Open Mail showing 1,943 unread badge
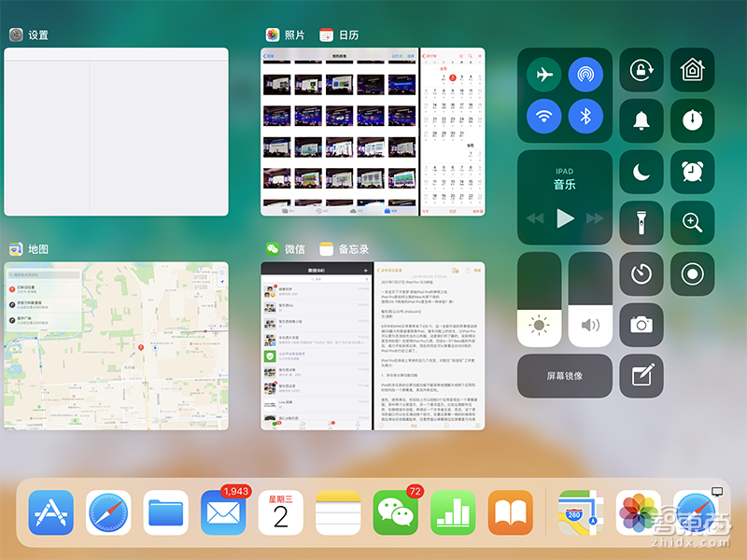747x560 pixels. [223, 512]
